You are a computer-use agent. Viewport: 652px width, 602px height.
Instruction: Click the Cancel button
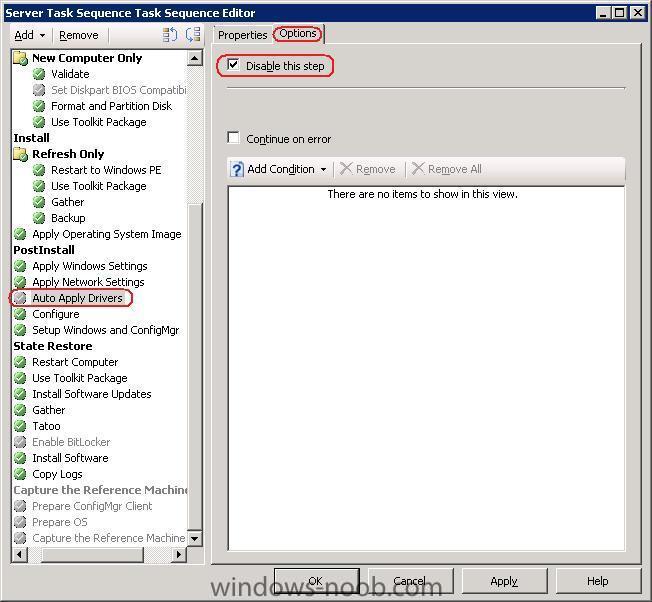point(411,581)
